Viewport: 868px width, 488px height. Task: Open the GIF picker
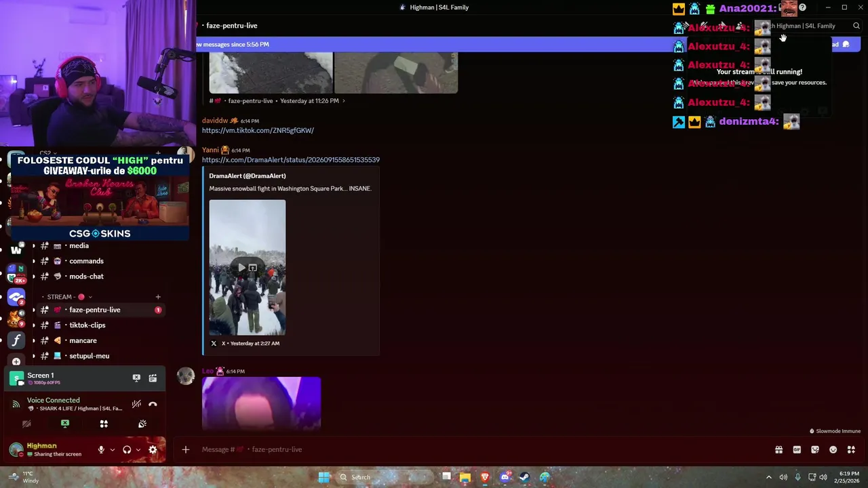(x=797, y=449)
